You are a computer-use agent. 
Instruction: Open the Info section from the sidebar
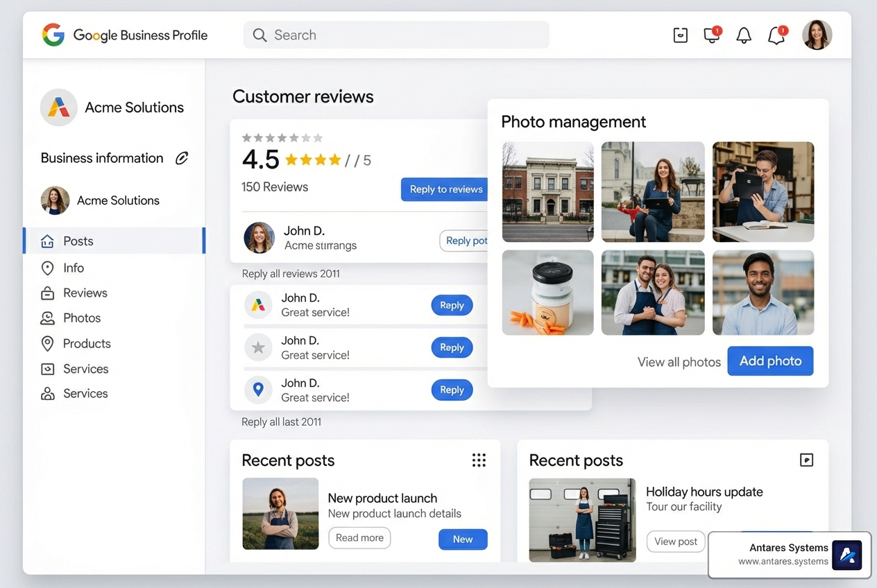72,268
